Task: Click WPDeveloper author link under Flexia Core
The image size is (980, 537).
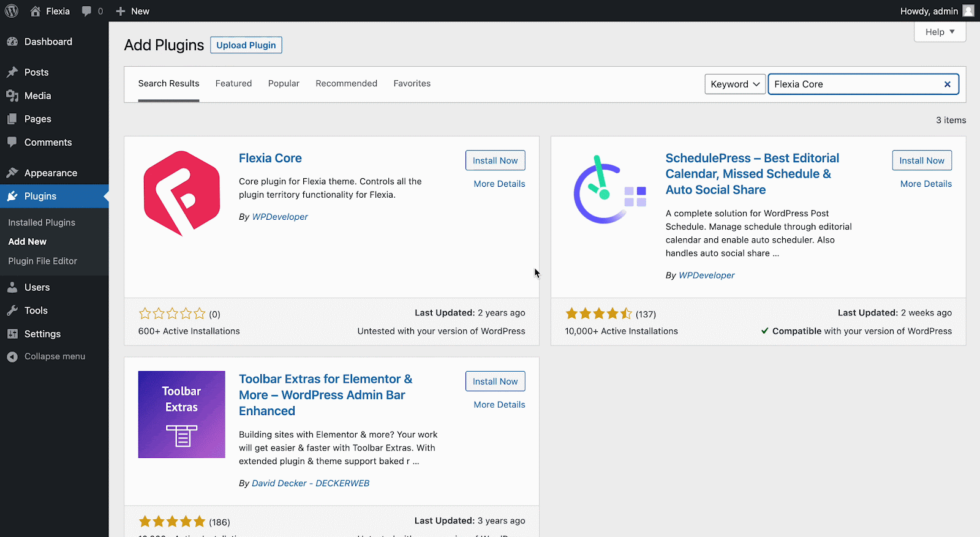Action: tap(280, 217)
